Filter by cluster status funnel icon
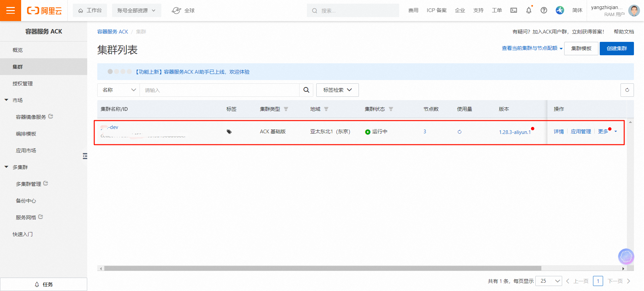The image size is (644, 291). tap(391, 109)
